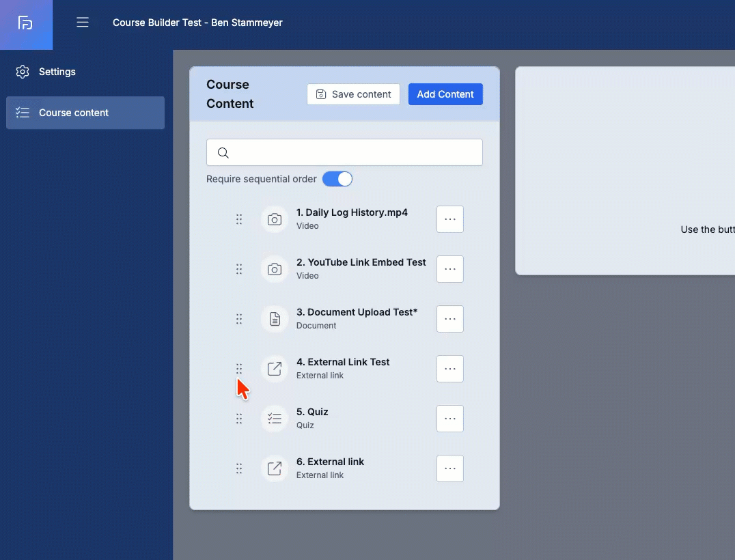
Task: Click the checklist icon of the Quiz item
Action: click(x=275, y=419)
